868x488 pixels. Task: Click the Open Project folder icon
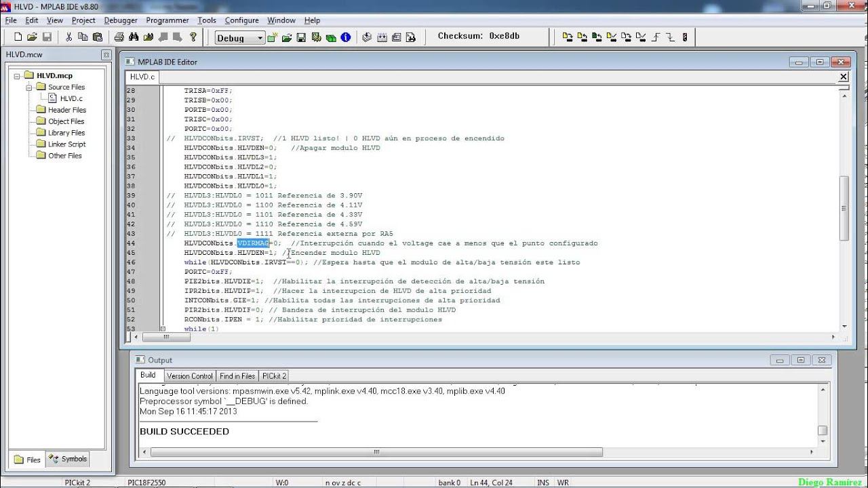click(287, 37)
